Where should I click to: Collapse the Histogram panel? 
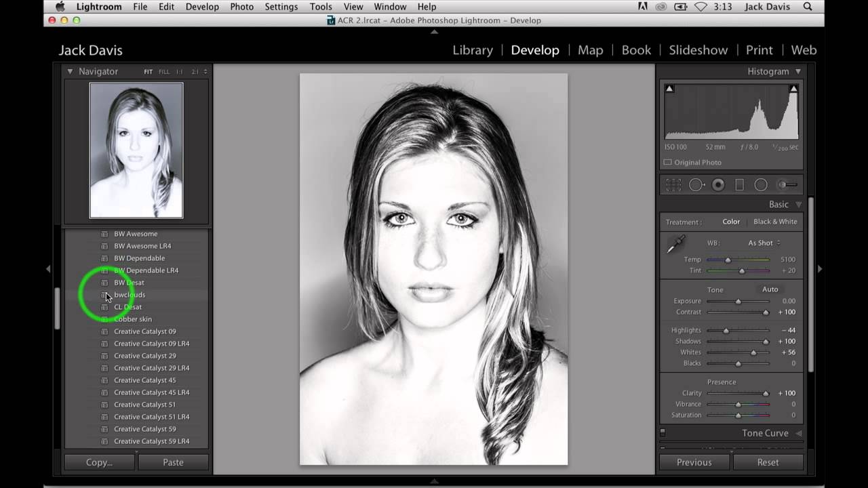pyautogui.click(x=798, y=71)
